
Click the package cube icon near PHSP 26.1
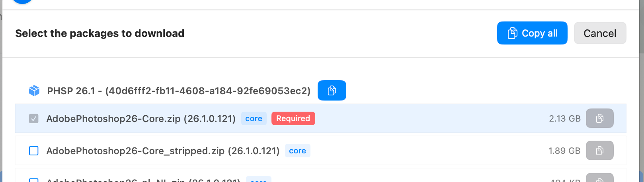(x=34, y=91)
